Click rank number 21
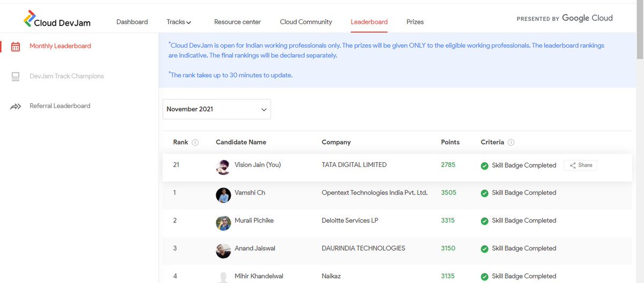The image size is (644, 283). 176,165
